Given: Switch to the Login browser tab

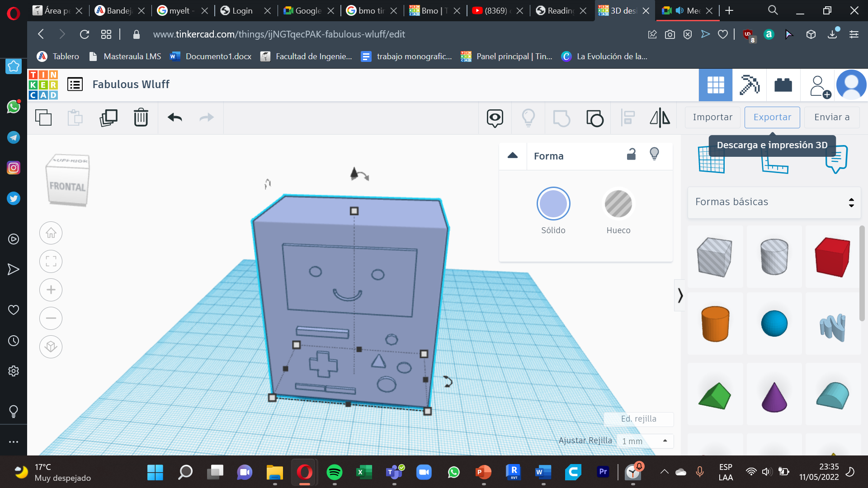Looking at the screenshot, I should 245,10.
